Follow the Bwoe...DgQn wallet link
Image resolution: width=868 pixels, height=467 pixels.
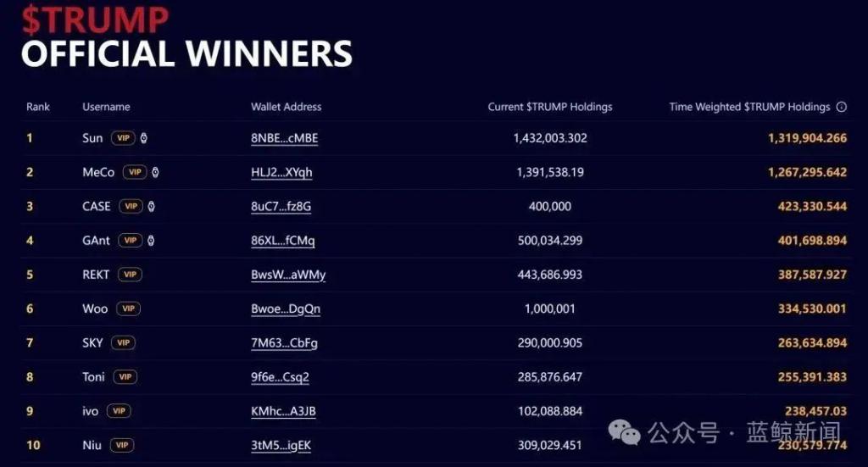pyautogui.click(x=286, y=309)
